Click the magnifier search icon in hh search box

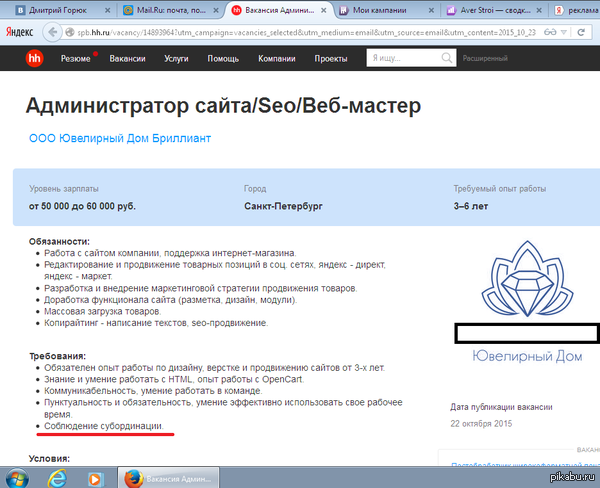pos(446,58)
